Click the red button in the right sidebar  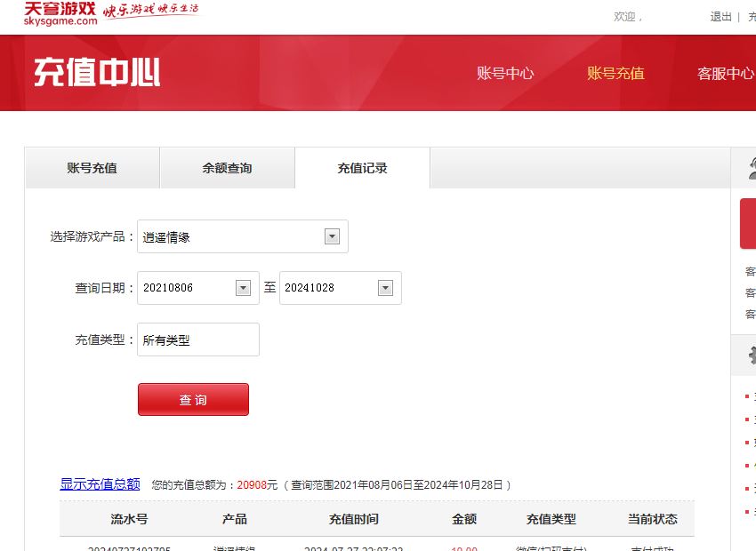pyautogui.click(x=748, y=223)
